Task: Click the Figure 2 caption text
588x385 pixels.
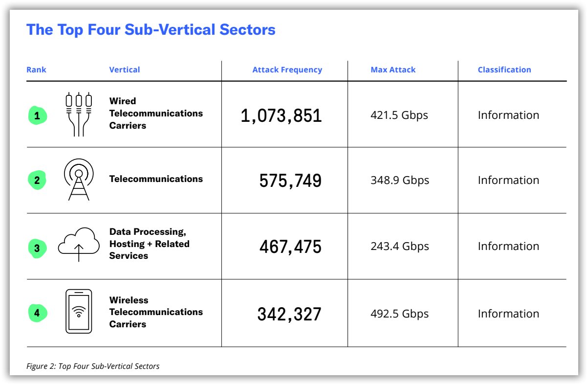Action: tap(93, 366)
